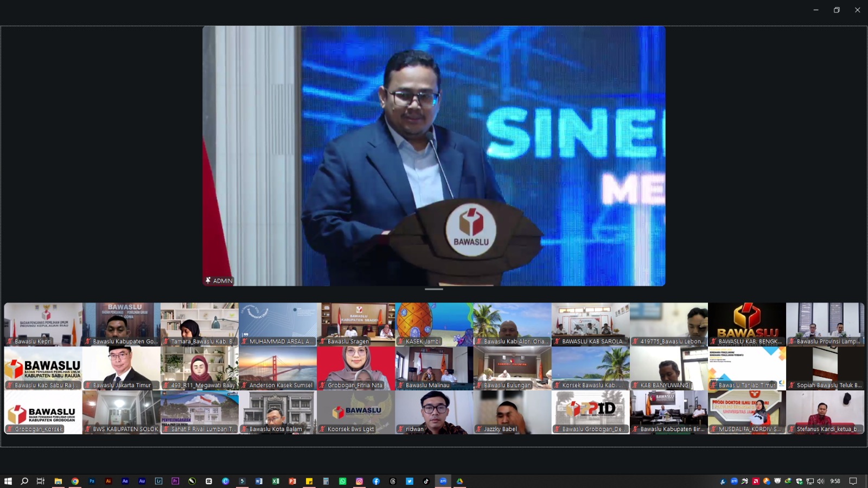Select the Anderson Kasek Sumsel participant tile
The image size is (868, 488).
(278, 368)
